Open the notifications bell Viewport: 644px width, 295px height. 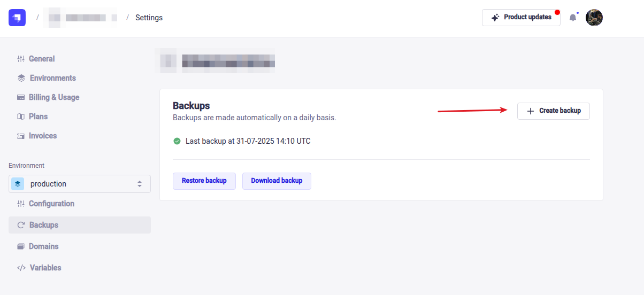pos(573,18)
